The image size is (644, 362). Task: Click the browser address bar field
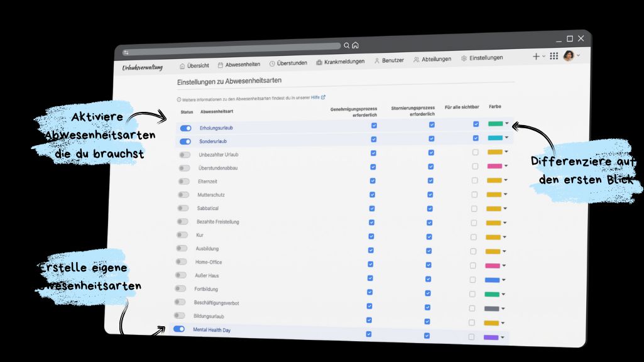coord(231,49)
